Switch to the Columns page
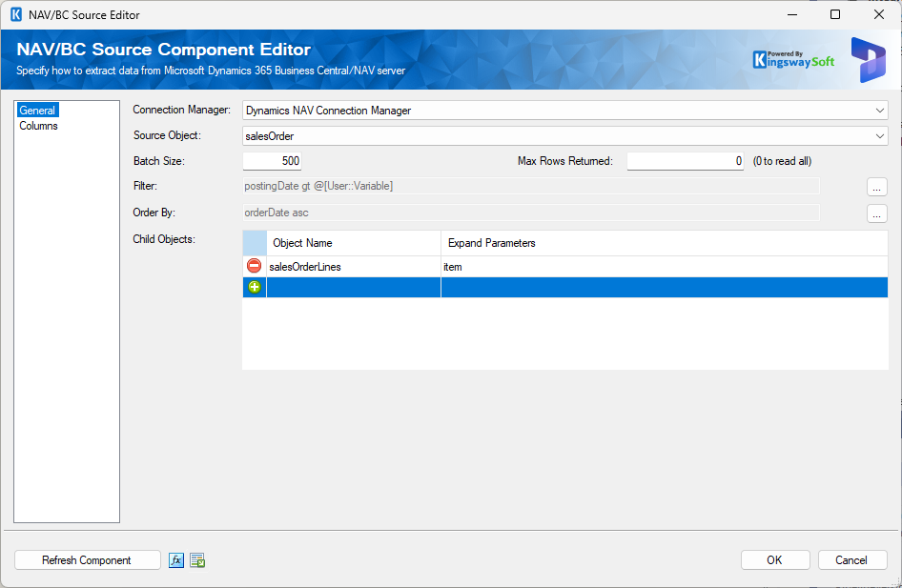The width and height of the screenshot is (902, 588). click(39, 126)
